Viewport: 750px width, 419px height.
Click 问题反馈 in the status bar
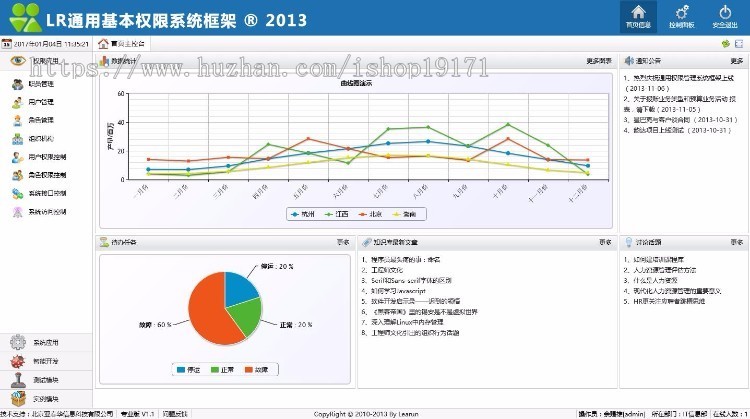coord(175,414)
